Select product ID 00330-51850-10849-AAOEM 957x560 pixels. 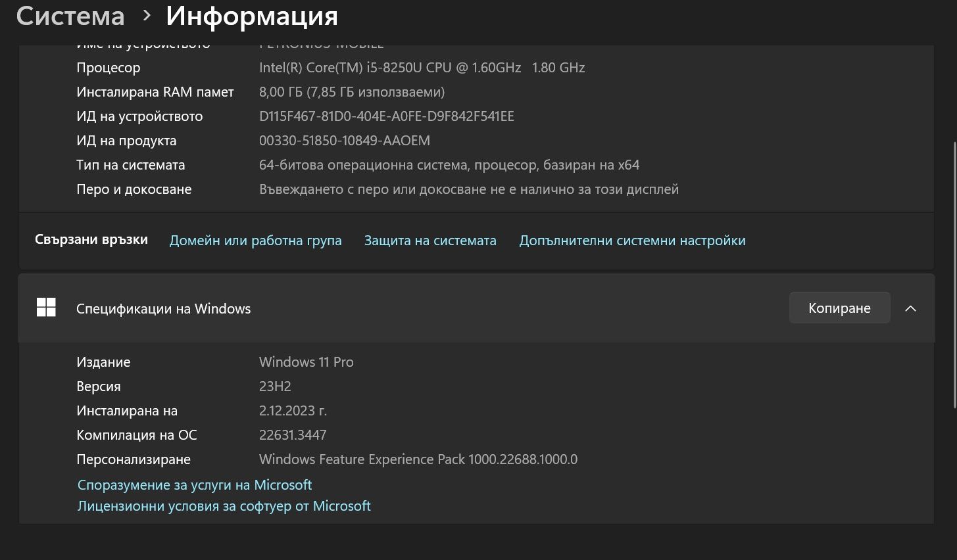(x=344, y=141)
